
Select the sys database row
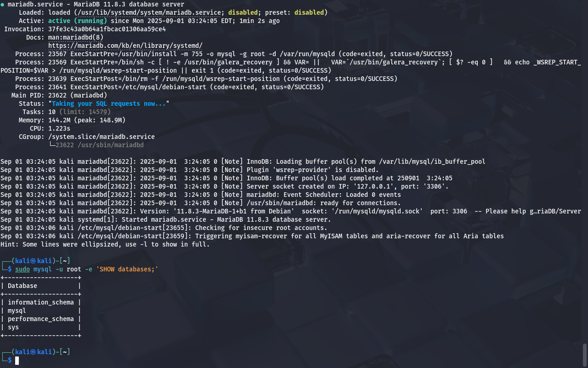pyautogui.click(x=41, y=327)
